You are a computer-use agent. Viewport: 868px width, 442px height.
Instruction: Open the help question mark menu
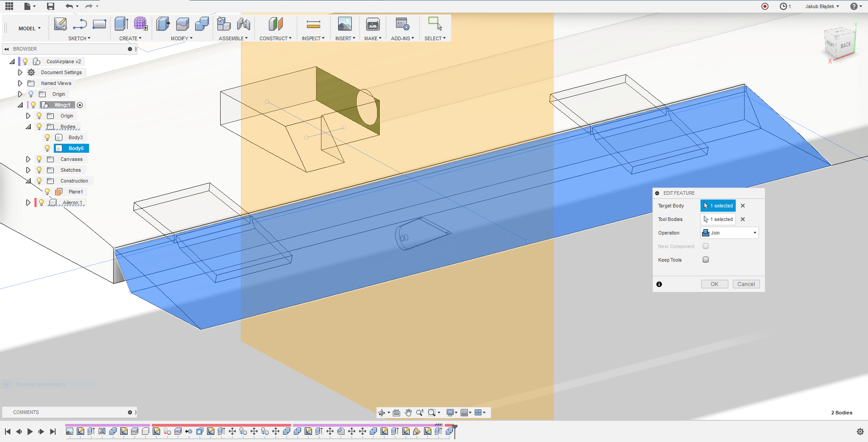pyautogui.click(x=855, y=6)
